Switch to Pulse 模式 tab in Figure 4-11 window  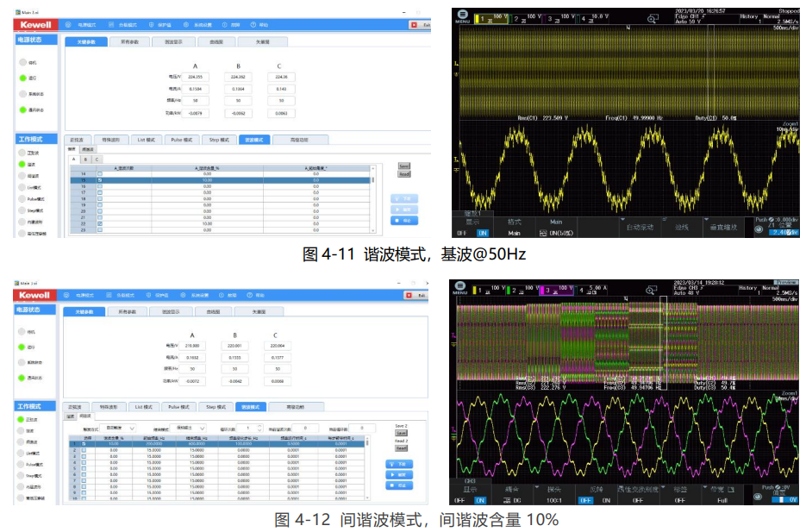[181, 140]
